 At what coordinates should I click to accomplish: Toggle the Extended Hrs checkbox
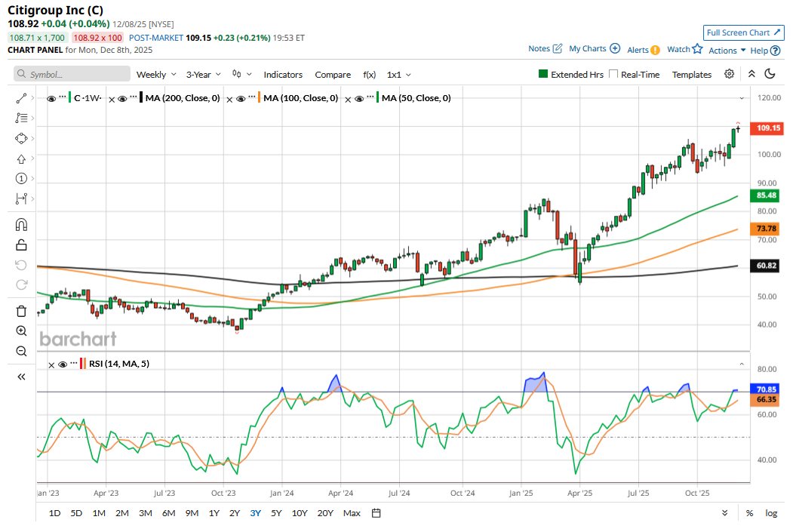click(542, 74)
